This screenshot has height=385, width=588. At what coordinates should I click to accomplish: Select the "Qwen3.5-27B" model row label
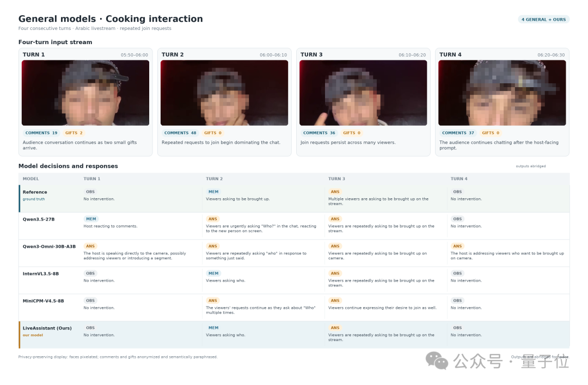tap(39, 219)
